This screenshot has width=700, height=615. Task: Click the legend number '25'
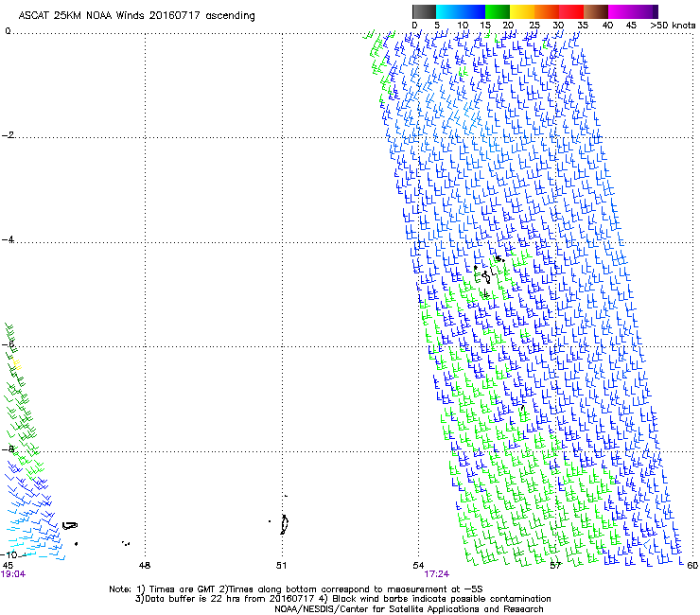[534, 26]
